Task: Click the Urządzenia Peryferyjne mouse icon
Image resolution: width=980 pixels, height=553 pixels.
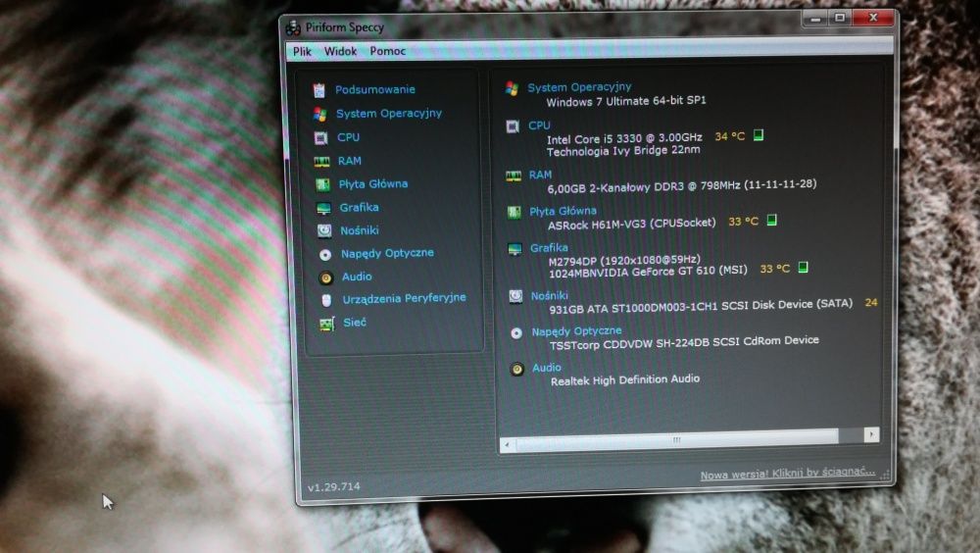Action: tap(326, 300)
